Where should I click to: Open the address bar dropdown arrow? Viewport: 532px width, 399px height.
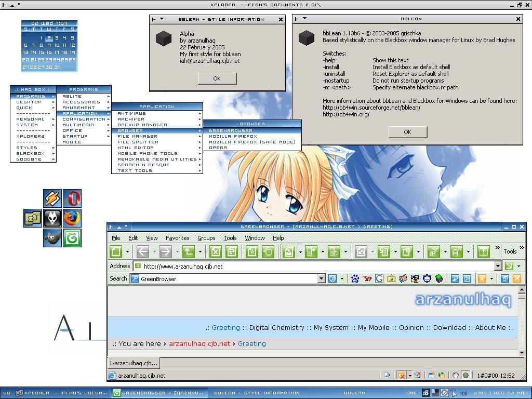[498, 266]
